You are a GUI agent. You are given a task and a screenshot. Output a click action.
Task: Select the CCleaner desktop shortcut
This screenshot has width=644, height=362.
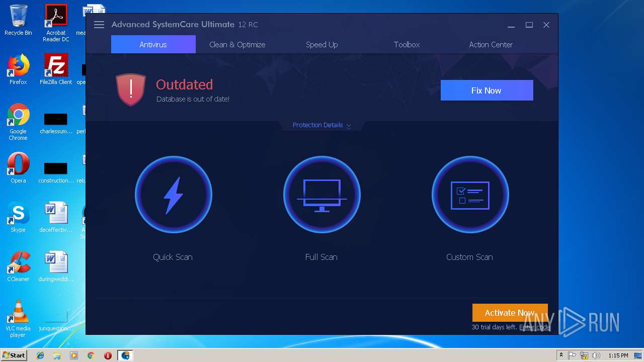[18, 266]
